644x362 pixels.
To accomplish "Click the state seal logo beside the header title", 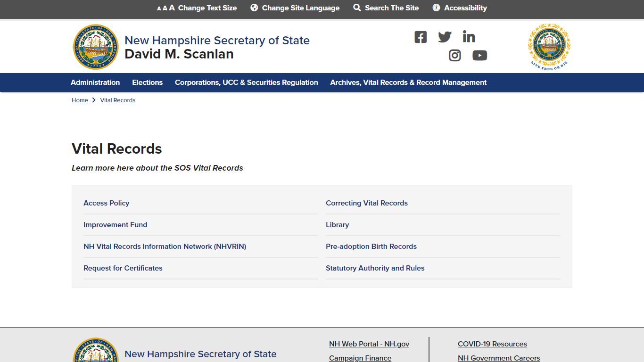I will click(96, 47).
